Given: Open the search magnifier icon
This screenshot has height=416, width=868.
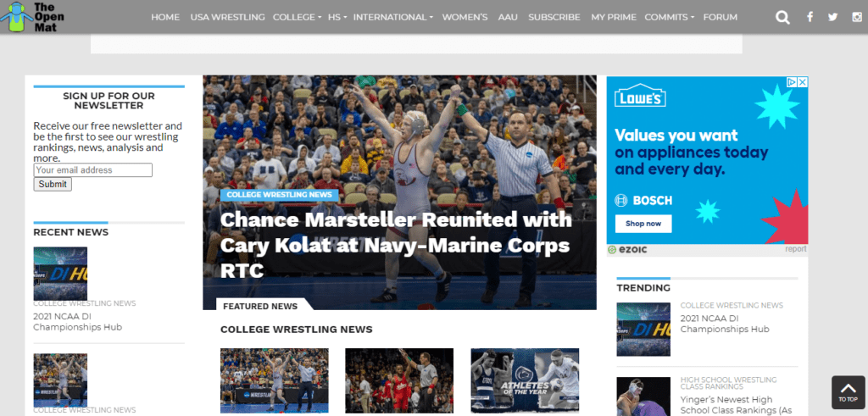Looking at the screenshot, I should click(x=782, y=17).
